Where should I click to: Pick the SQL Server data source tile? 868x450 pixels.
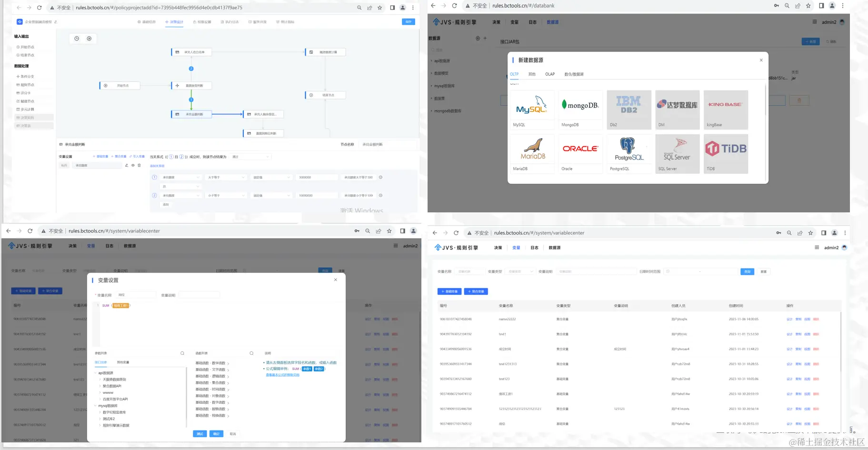[678, 153]
